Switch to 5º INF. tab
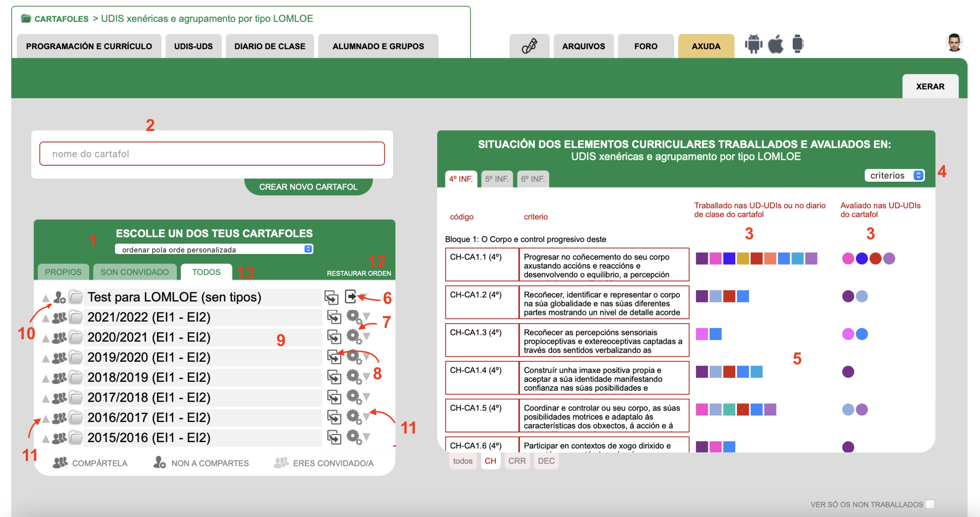 coord(497,179)
